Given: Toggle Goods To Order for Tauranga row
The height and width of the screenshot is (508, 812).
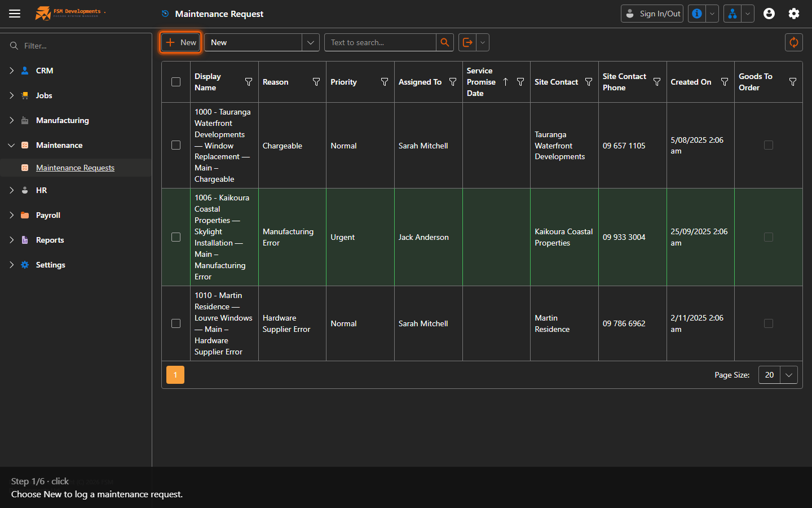Looking at the screenshot, I should 769,145.
